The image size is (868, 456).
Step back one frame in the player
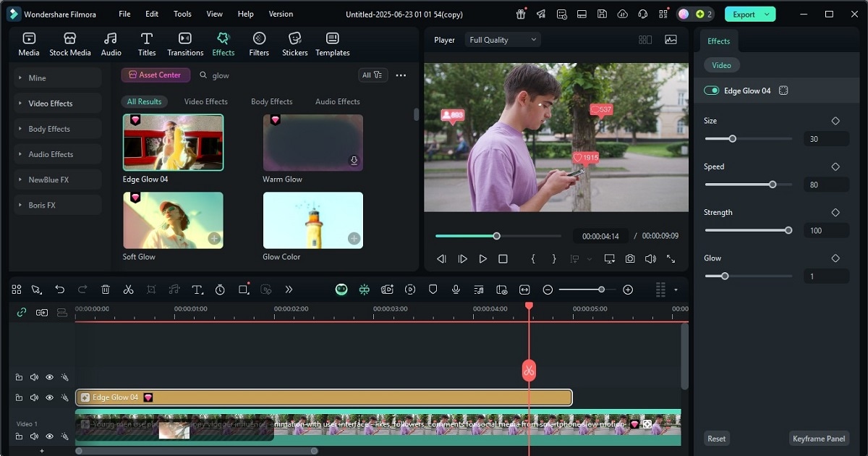coord(441,258)
